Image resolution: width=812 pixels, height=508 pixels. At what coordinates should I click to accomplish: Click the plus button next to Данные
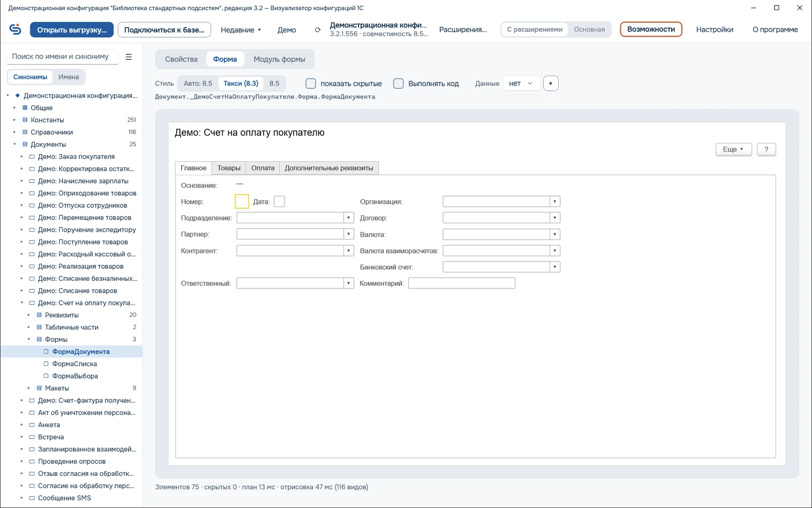(x=551, y=83)
